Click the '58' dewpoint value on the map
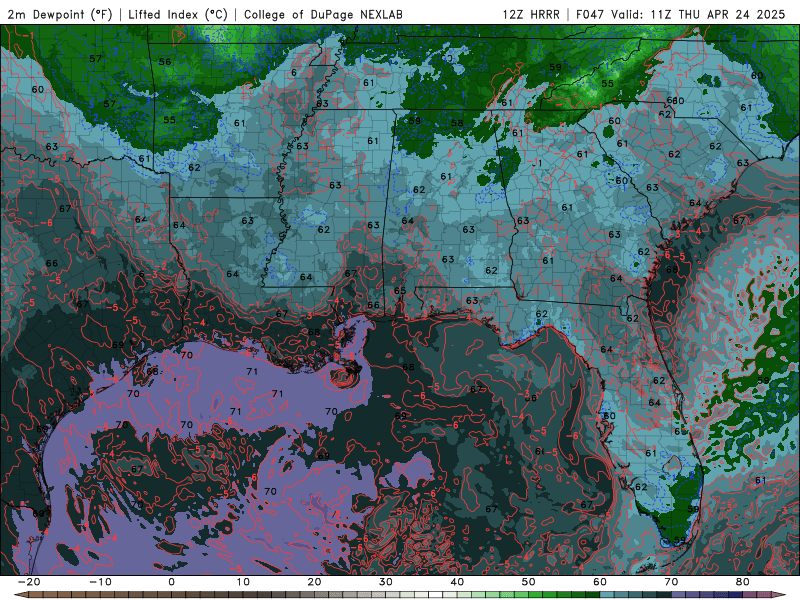The height and width of the screenshot is (600, 800). tap(457, 123)
